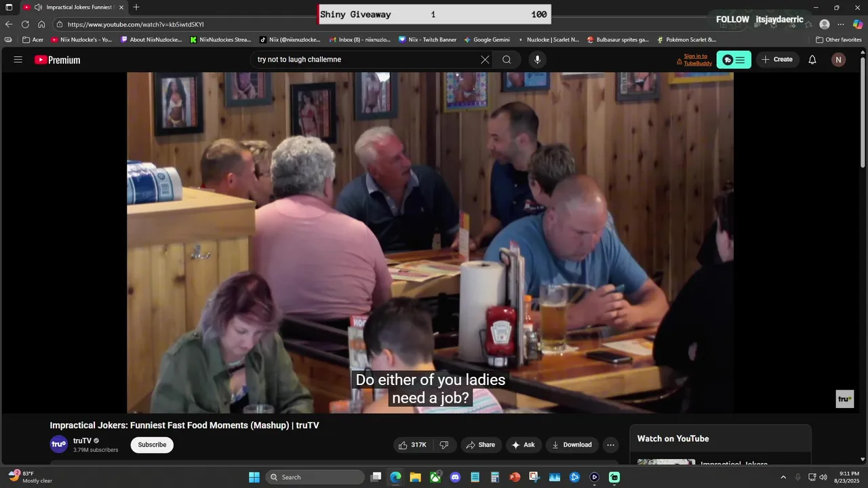Open browser settings and more menu
This screenshot has height=488, width=868.
coord(841,24)
